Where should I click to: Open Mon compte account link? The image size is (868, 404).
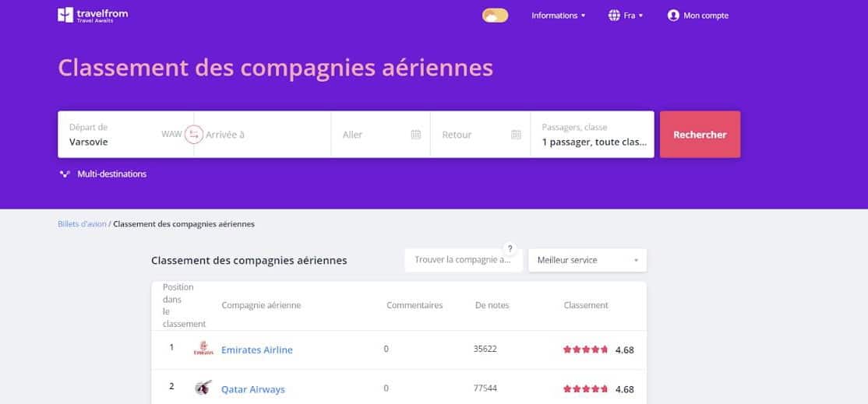point(706,16)
